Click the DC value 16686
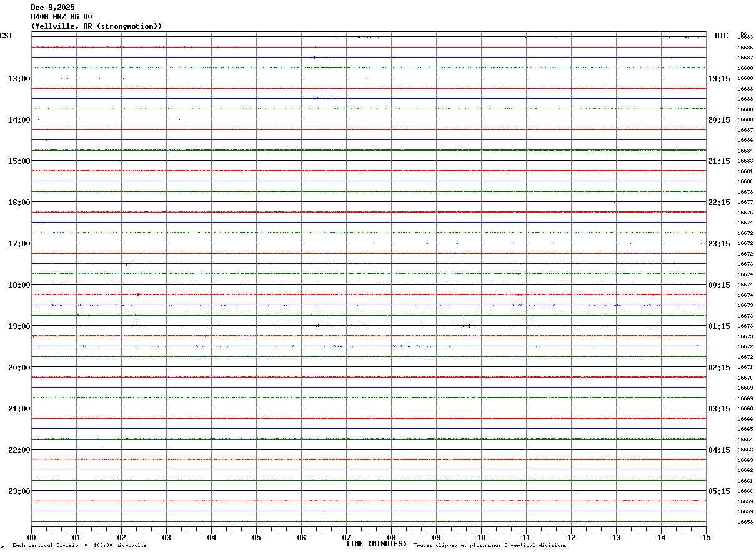The width and height of the screenshot is (756, 554). pos(745,140)
